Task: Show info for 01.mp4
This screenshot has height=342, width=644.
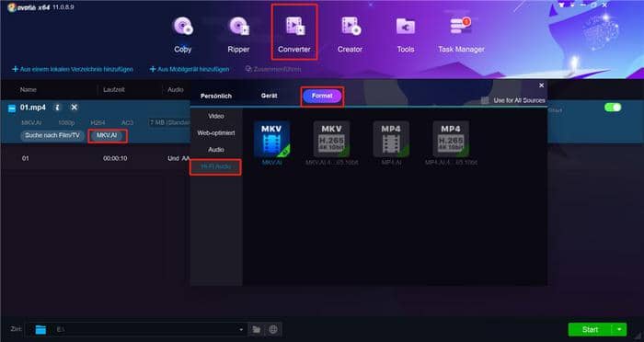Action: tap(57, 108)
